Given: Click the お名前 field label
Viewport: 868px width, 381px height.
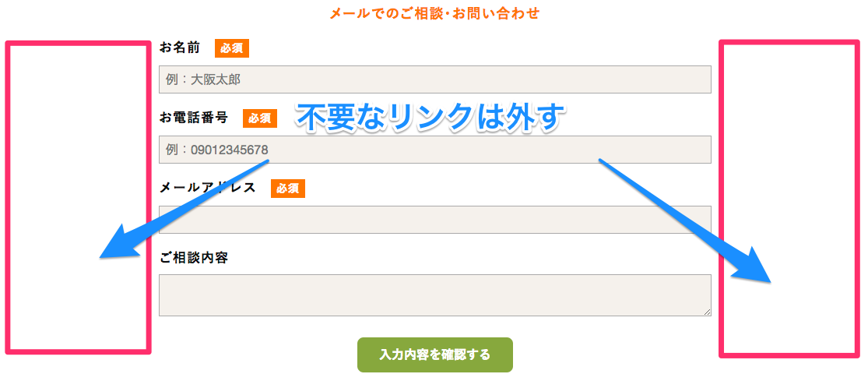Looking at the screenshot, I should pos(179,48).
